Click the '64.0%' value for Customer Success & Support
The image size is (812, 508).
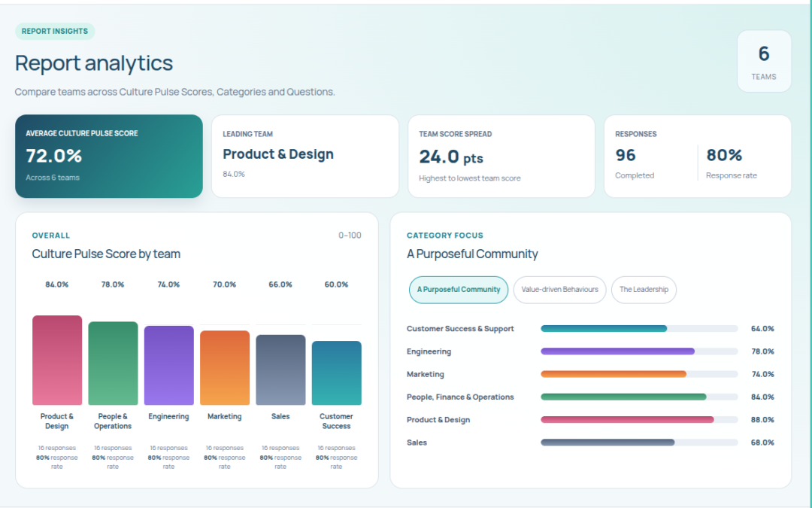click(763, 329)
